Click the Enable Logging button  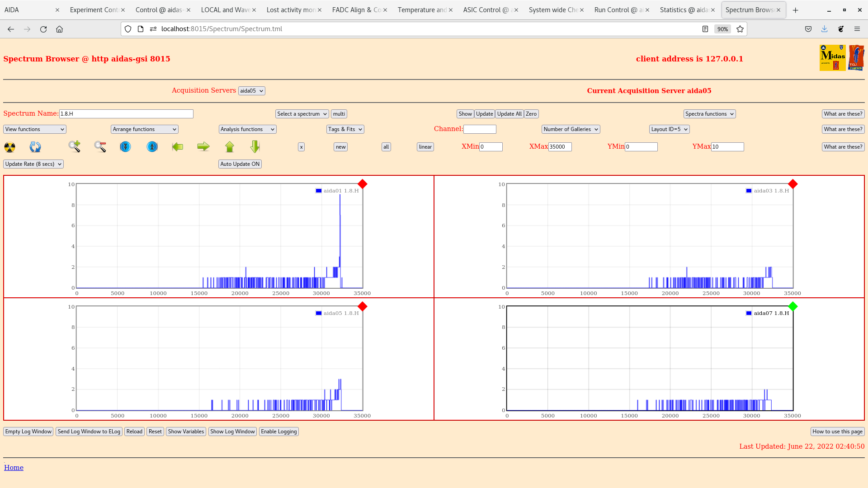point(279,432)
